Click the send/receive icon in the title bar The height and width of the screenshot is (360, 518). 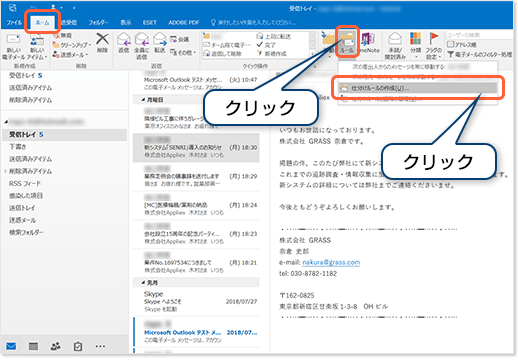13,8
